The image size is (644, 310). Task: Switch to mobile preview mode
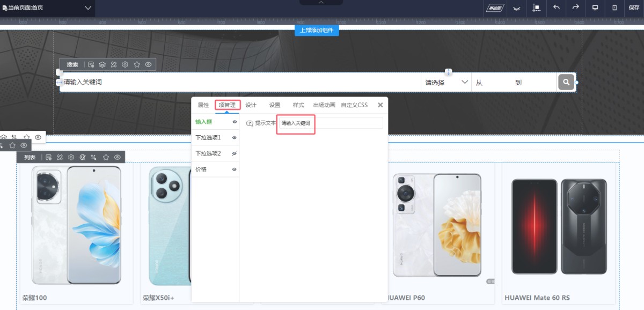pyautogui.click(x=614, y=8)
